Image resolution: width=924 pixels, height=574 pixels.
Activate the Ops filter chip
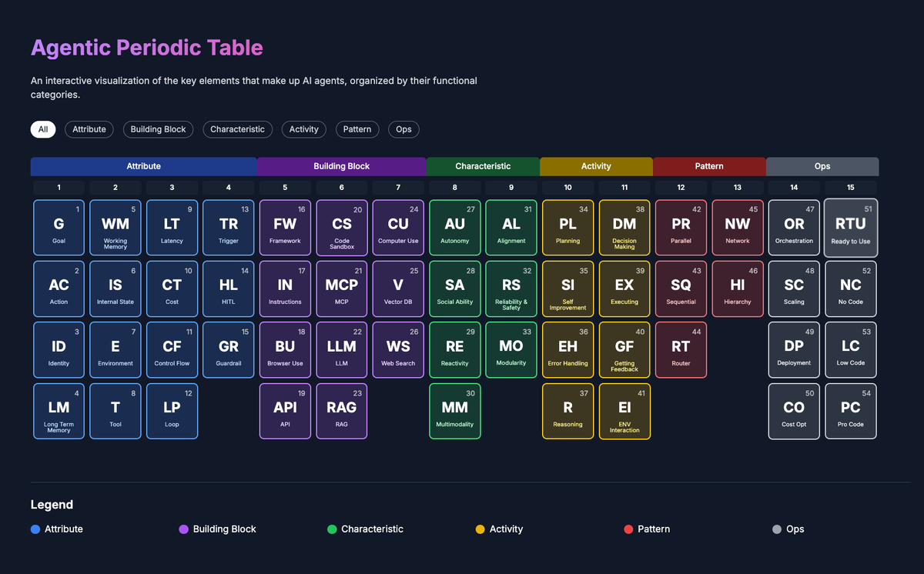[403, 129]
